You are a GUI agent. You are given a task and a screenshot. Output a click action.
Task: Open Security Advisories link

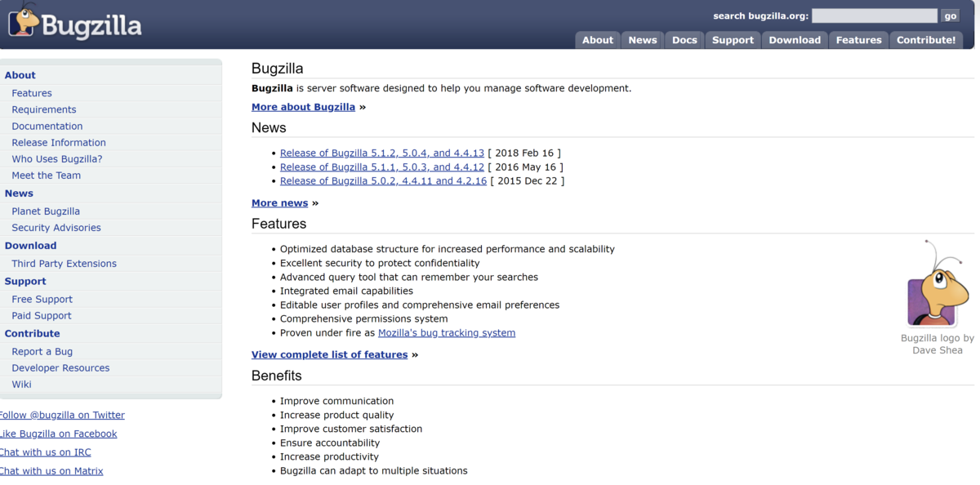click(56, 228)
